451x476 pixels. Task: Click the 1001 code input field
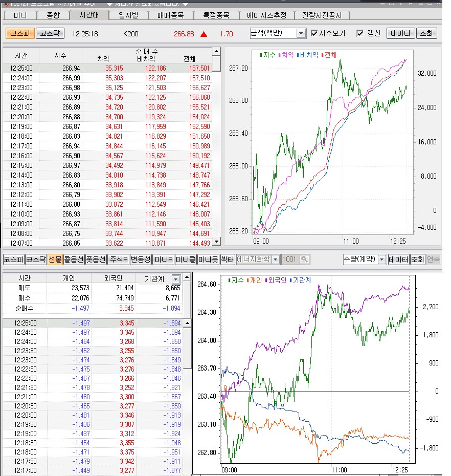(290, 259)
